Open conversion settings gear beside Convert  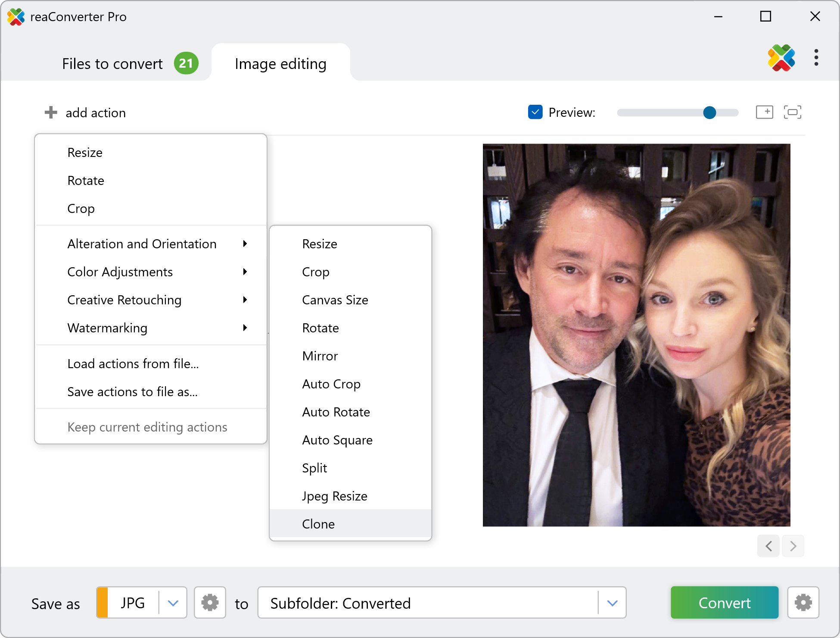[803, 603]
